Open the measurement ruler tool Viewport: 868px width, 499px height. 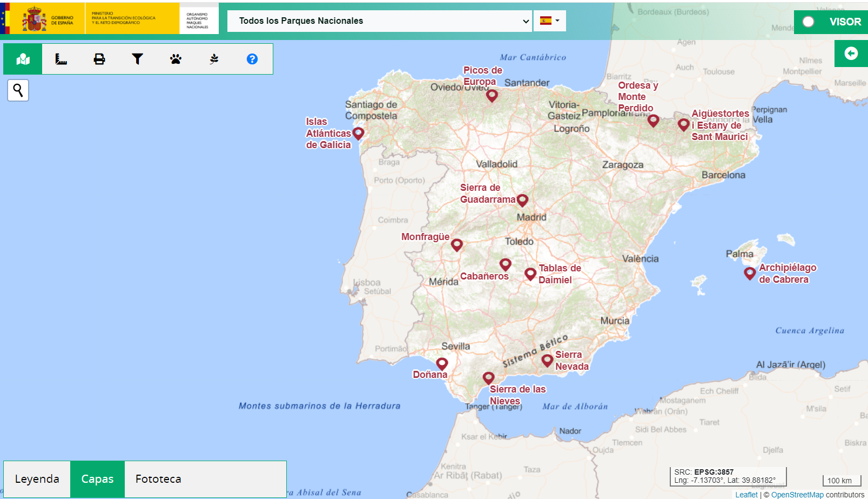pyautogui.click(x=61, y=59)
